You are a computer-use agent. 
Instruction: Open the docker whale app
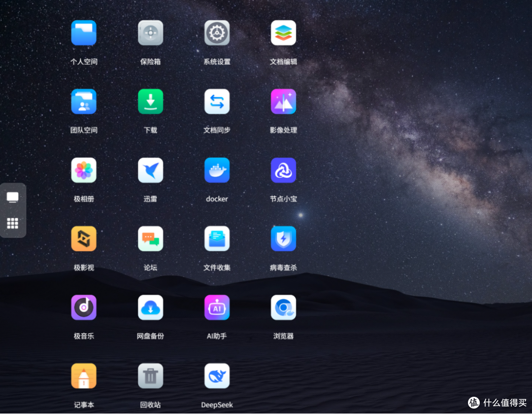[x=217, y=171]
